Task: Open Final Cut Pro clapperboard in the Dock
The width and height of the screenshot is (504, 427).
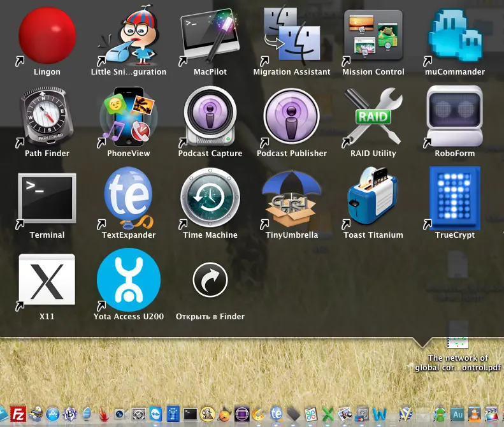Action: pos(491,414)
